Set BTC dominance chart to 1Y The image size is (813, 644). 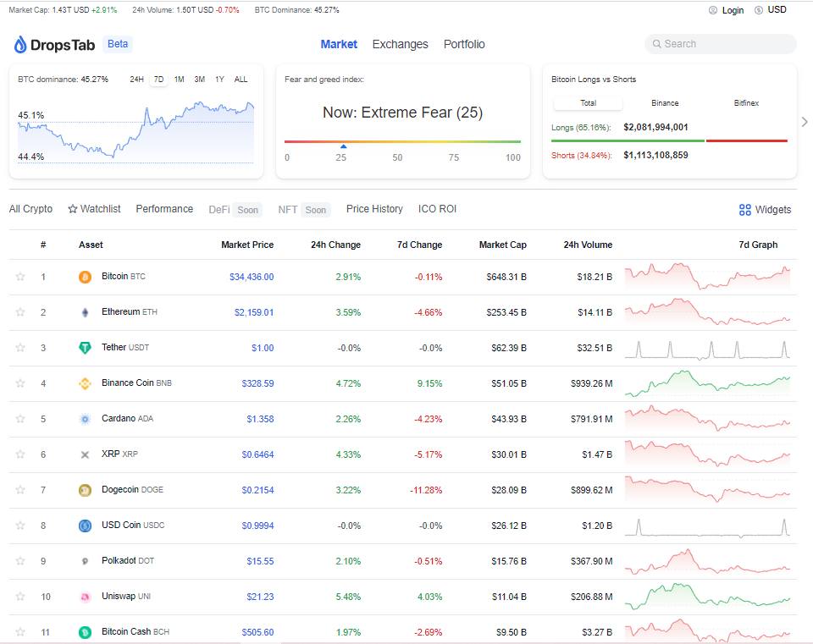coord(220,80)
